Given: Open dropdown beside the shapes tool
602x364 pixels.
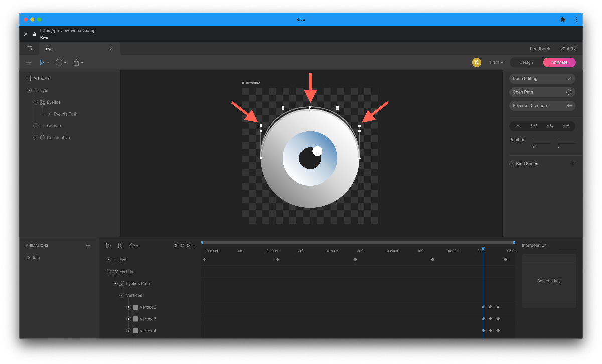Looking at the screenshot, I should pyautogui.click(x=65, y=63).
